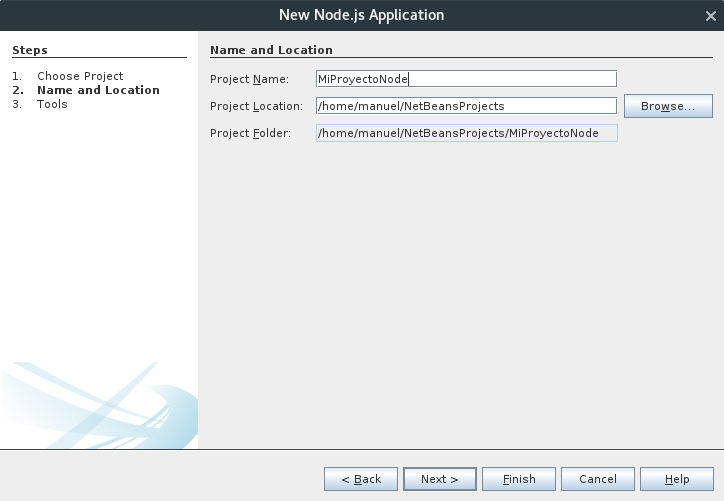The width and height of the screenshot is (724, 501).
Task: Click the Name and Location panel heading
Action: coord(271,50)
